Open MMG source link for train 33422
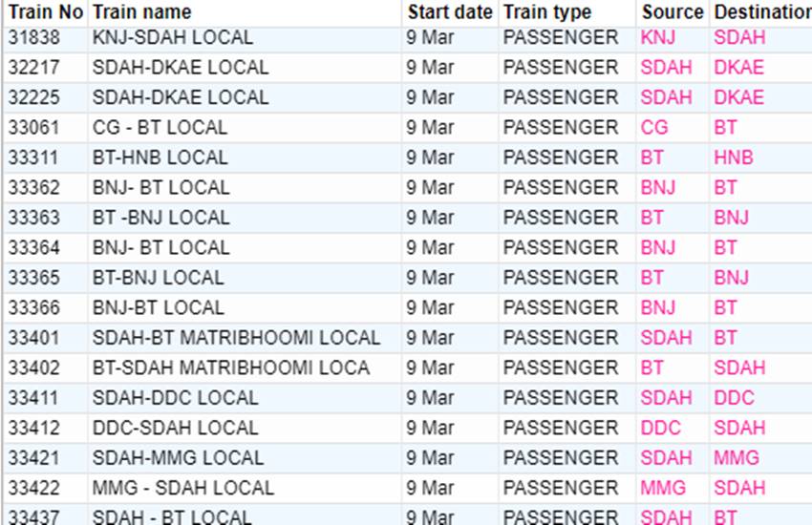 (663, 488)
